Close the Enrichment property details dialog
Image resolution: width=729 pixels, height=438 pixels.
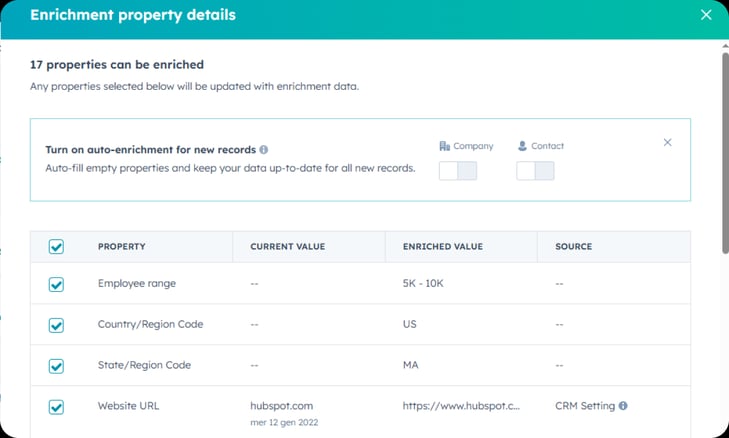[706, 15]
